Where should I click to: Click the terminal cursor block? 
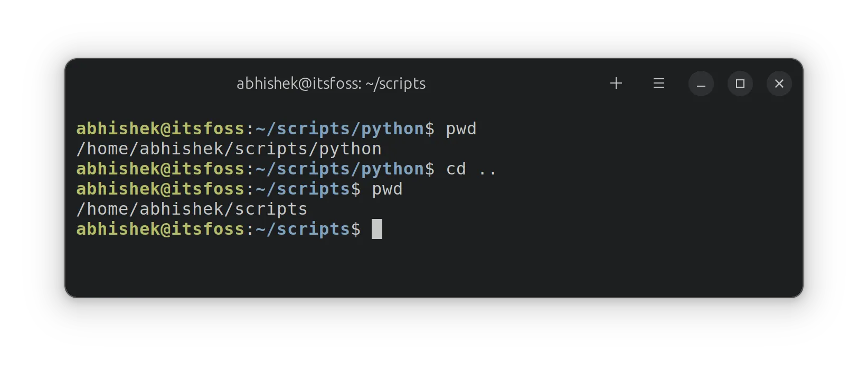pyautogui.click(x=378, y=228)
